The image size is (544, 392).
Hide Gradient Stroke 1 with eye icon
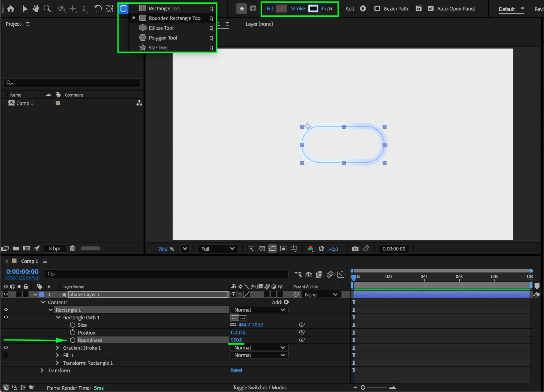point(6,347)
